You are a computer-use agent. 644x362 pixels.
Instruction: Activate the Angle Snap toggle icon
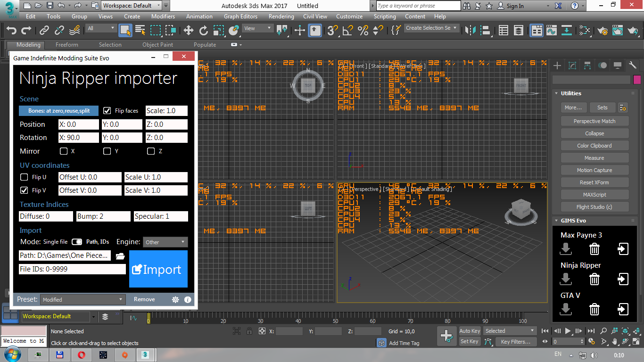click(348, 31)
